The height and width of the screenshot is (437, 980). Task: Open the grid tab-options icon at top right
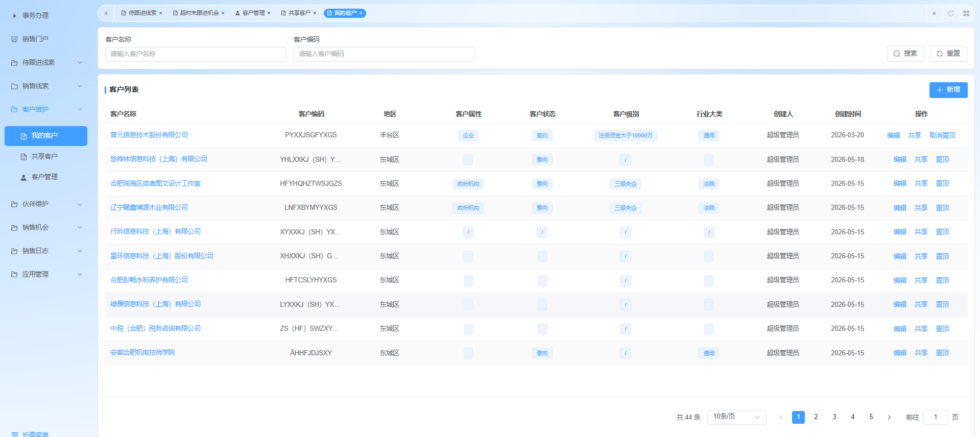[966, 13]
